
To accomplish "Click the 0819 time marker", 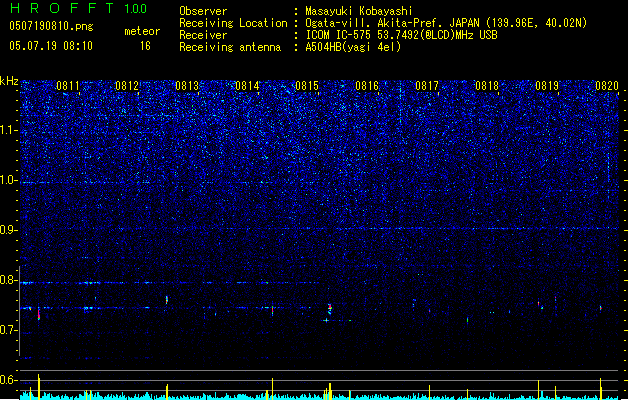I will [x=547, y=86].
